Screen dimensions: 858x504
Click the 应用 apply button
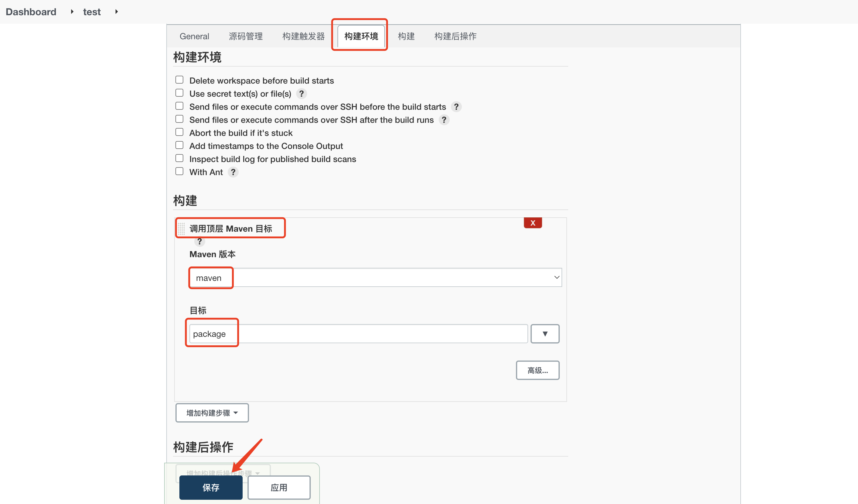[279, 488]
